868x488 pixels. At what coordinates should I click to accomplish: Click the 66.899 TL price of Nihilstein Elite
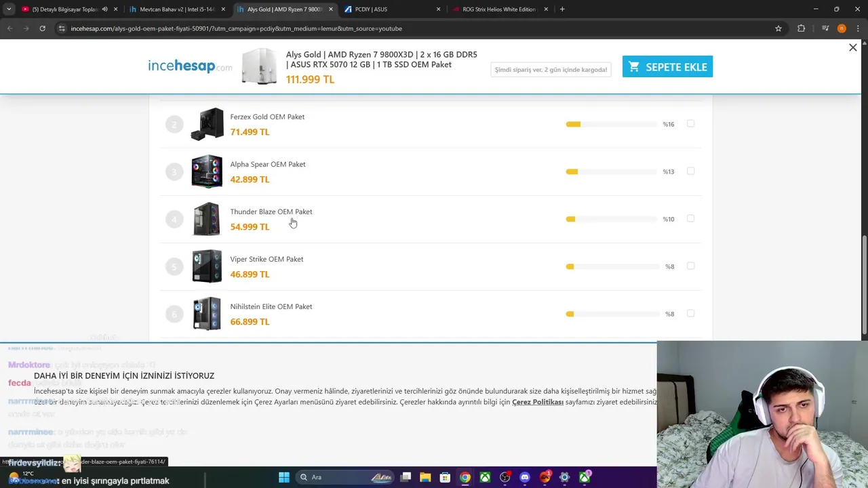pyautogui.click(x=250, y=322)
